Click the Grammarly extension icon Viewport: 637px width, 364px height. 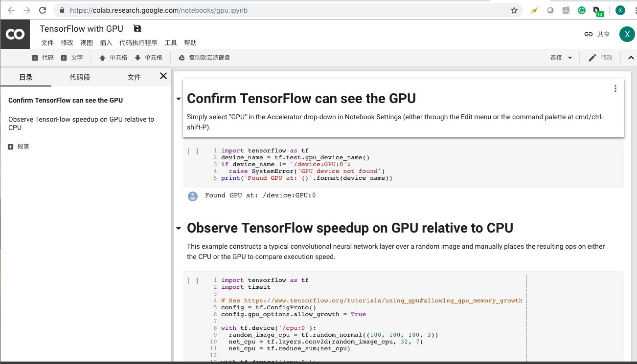582,10
